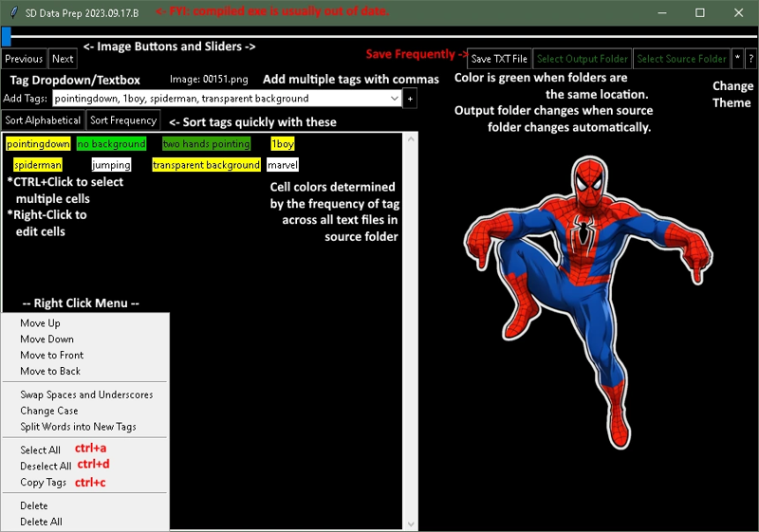Viewport: 759px width, 532px height.
Task: Toggle the pointingdown tag cell
Action: point(38,143)
